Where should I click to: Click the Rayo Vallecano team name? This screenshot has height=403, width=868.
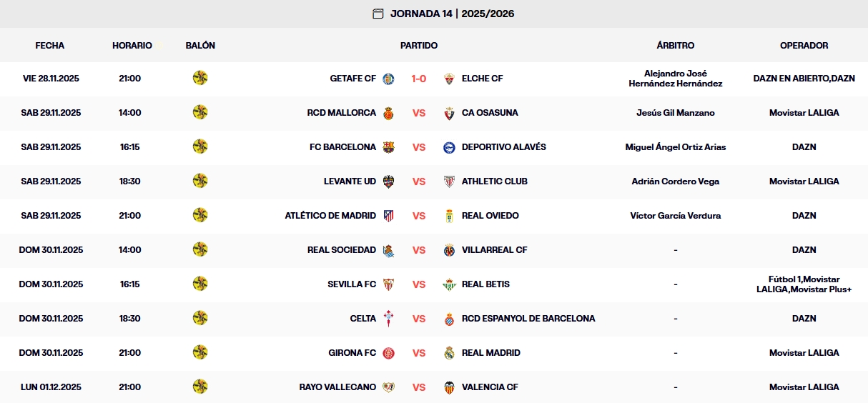337,387
